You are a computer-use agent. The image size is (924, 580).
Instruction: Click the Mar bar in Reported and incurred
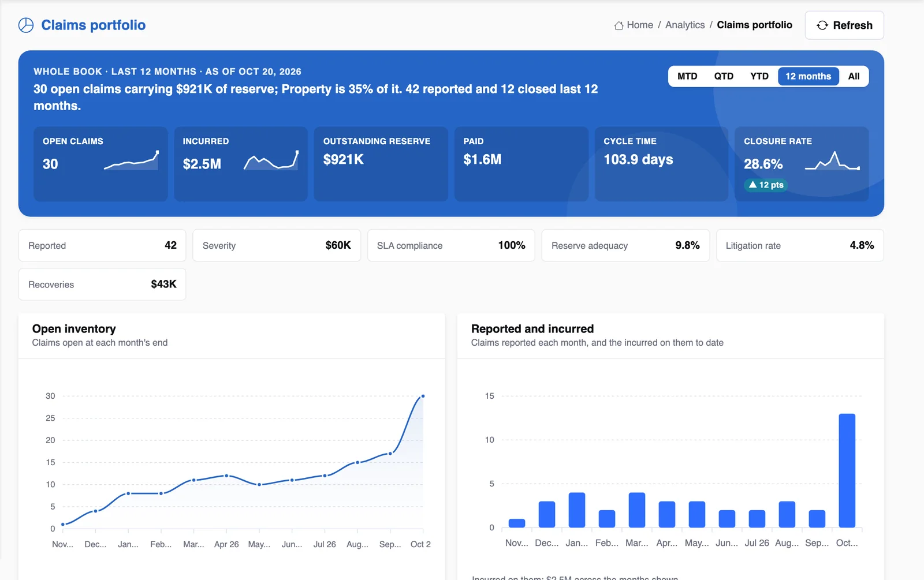point(637,510)
